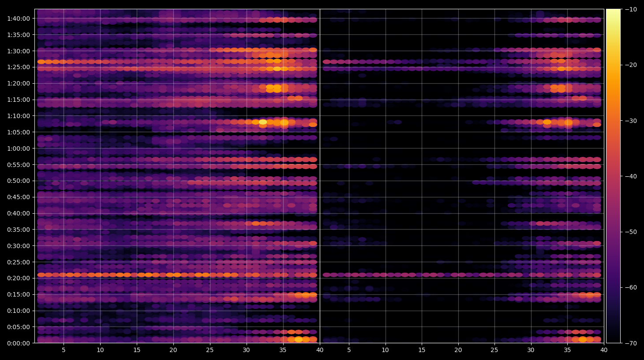Image resolution: width=644 pixels, height=360 pixels.
Task: Click the left heatmap's x-axis label 40
Action: (x=320, y=350)
